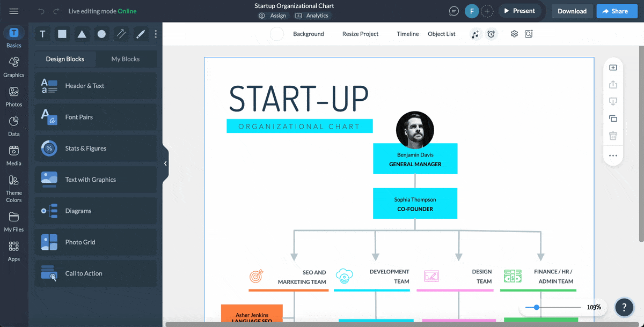The height and width of the screenshot is (327, 644).
Task: Open the preferences gear icon
Action: (x=514, y=34)
